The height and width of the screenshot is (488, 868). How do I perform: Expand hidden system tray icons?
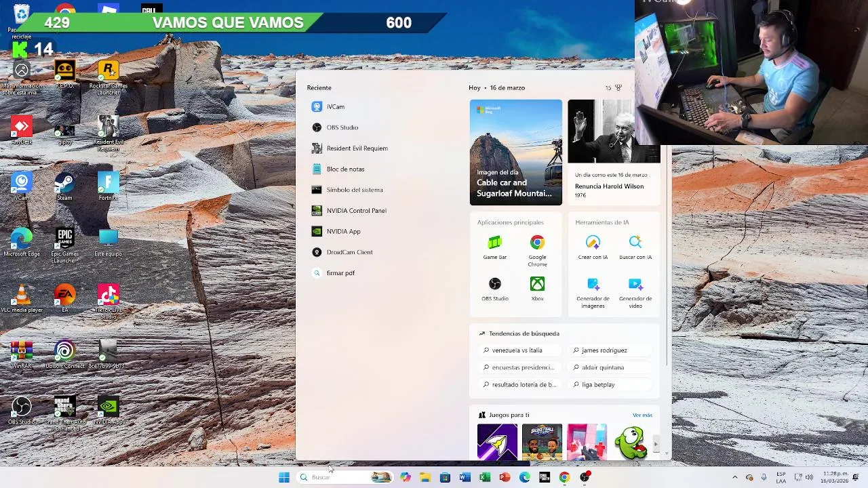[735, 477]
